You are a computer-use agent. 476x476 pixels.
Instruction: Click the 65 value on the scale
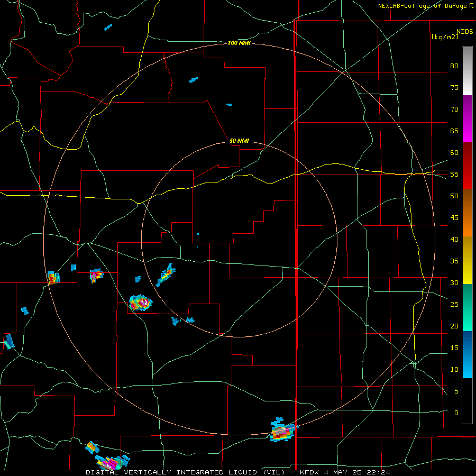(x=454, y=131)
